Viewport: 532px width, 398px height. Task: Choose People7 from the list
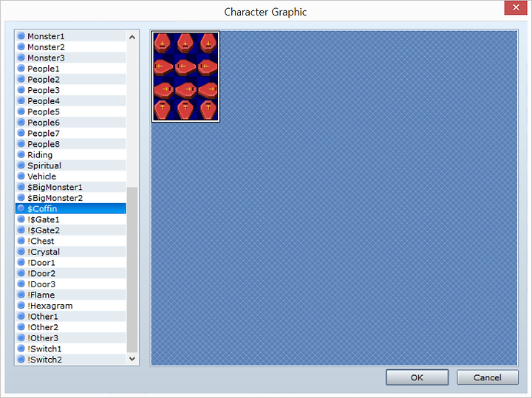[x=71, y=133]
